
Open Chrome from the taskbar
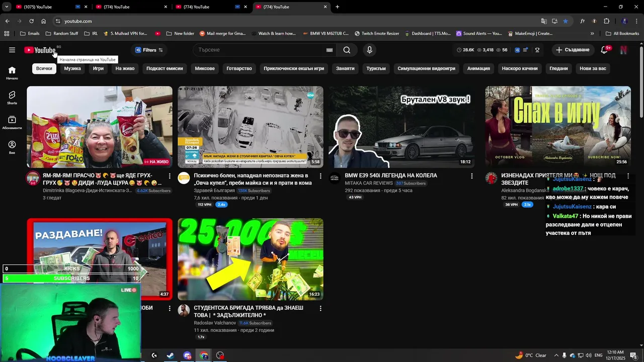(204, 355)
